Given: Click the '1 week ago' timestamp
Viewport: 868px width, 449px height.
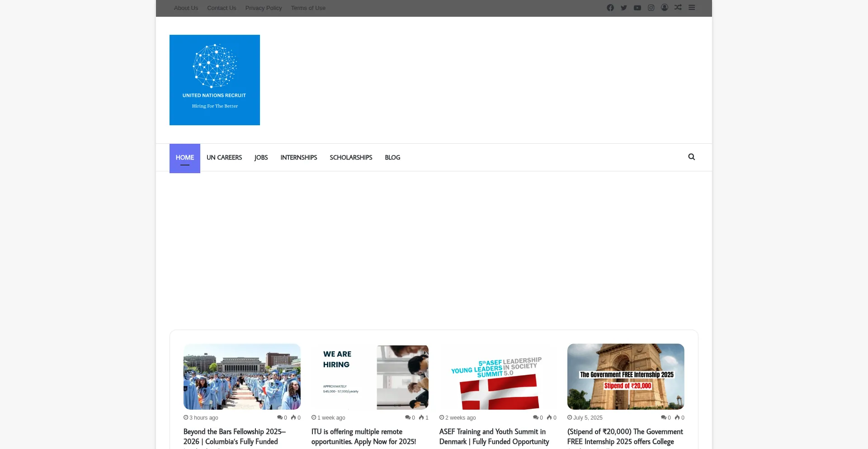Looking at the screenshot, I should [331, 418].
